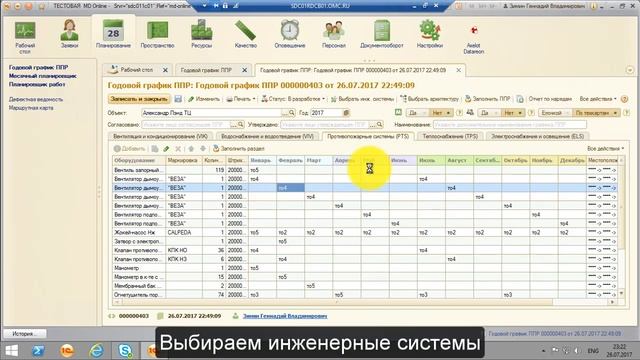Open Маршрутная карта sidebar link
This screenshot has height=360, width=640.
31,108
